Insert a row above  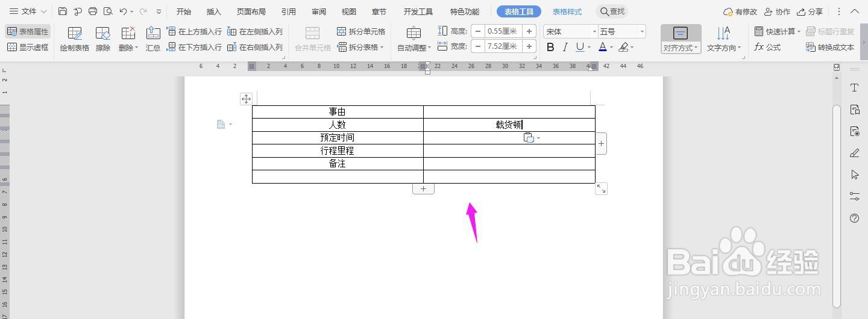click(194, 31)
